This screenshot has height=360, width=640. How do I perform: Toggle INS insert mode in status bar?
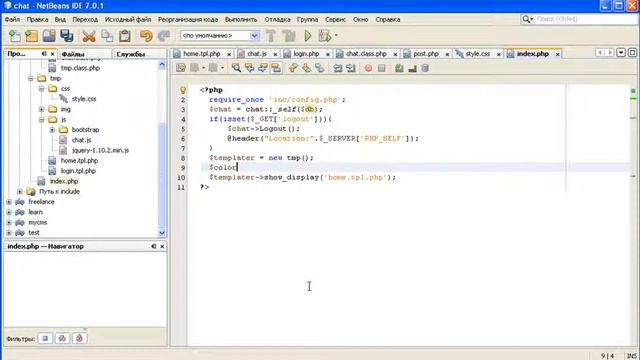tap(631, 356)
